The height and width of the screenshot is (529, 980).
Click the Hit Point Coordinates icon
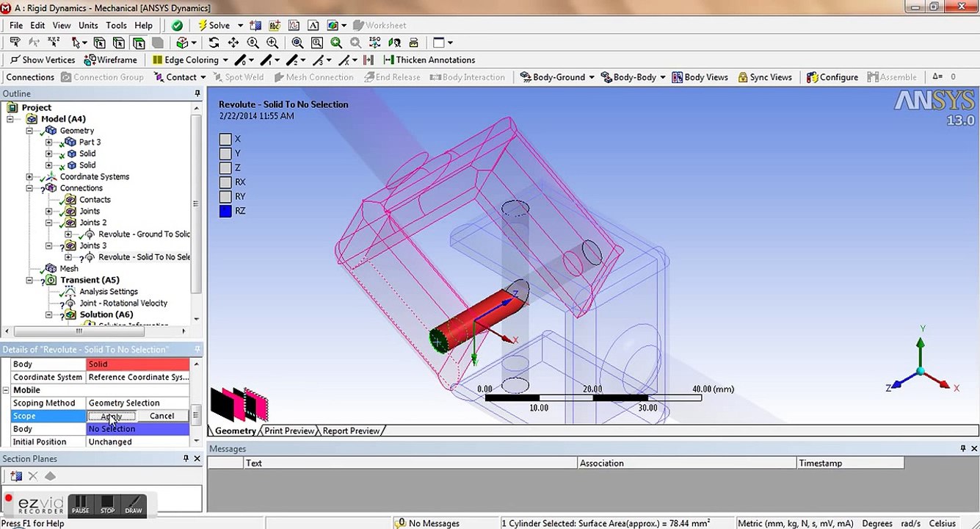54,43
